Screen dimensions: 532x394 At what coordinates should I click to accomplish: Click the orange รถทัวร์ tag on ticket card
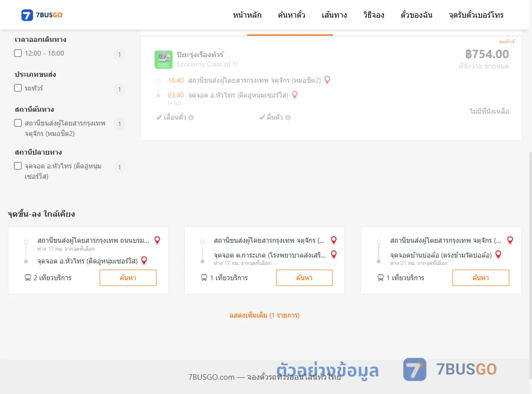(506, 42)
